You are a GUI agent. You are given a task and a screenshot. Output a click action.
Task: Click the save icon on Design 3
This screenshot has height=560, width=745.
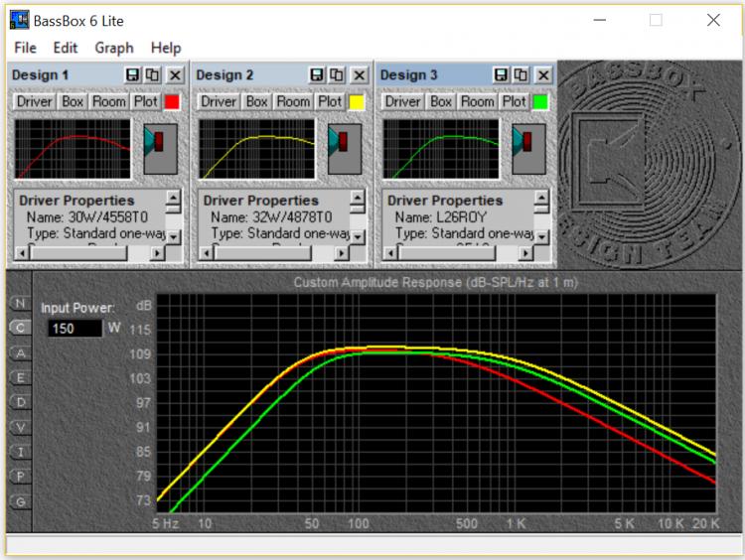point(501,74)
